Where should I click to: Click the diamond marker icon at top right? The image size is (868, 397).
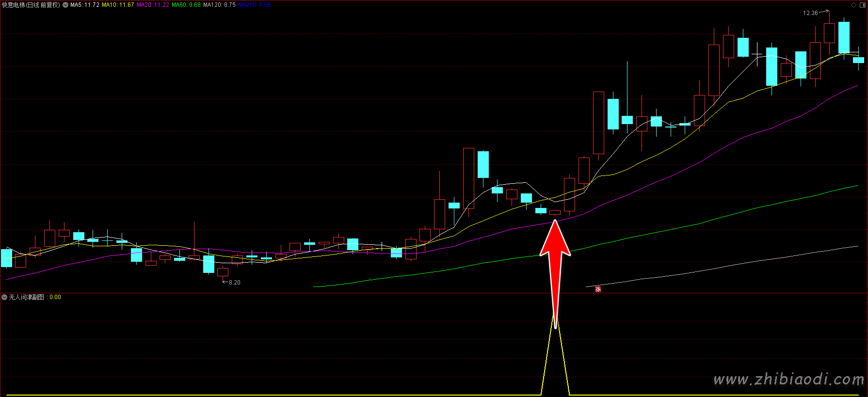854,5
